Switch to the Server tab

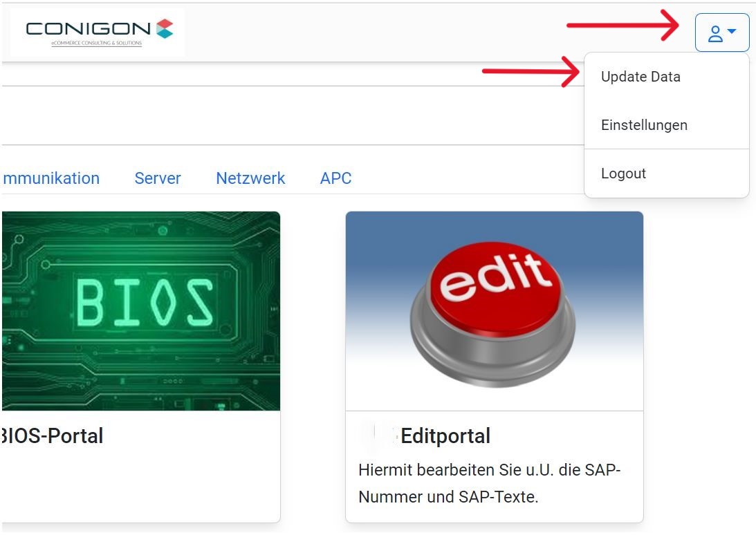click(158, 178)
